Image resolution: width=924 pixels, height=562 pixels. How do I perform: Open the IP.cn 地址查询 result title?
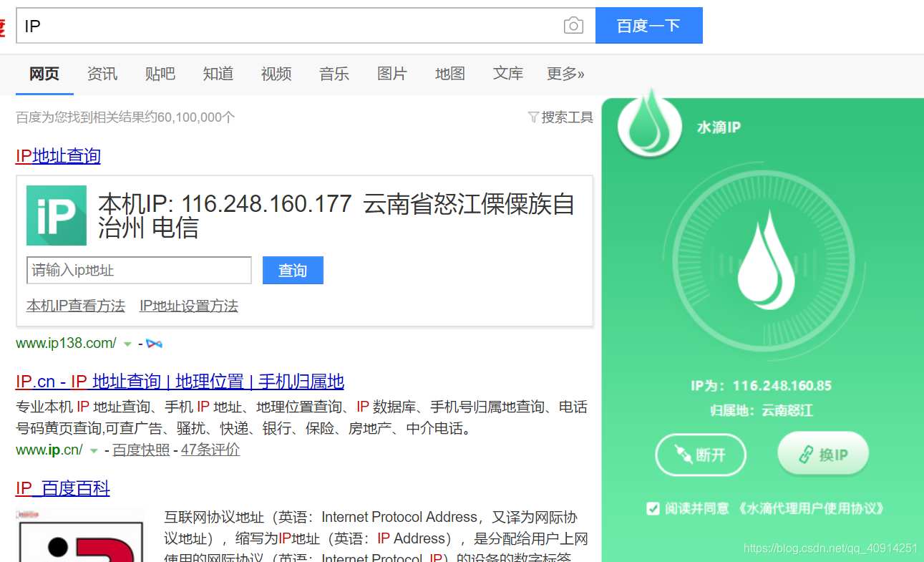180,381
